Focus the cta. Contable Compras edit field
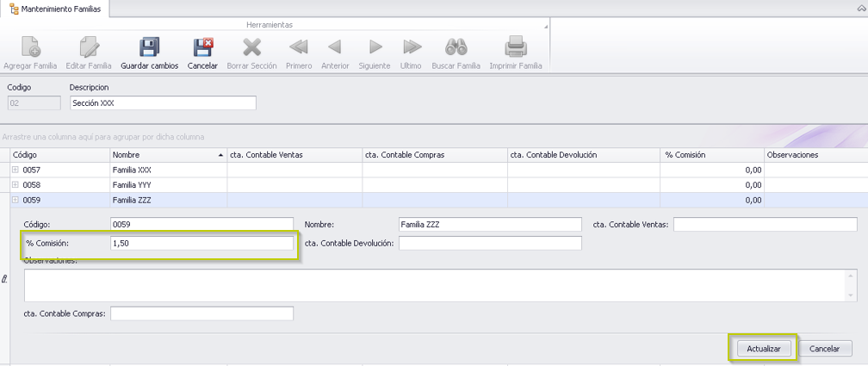 (x=202, y=313)
